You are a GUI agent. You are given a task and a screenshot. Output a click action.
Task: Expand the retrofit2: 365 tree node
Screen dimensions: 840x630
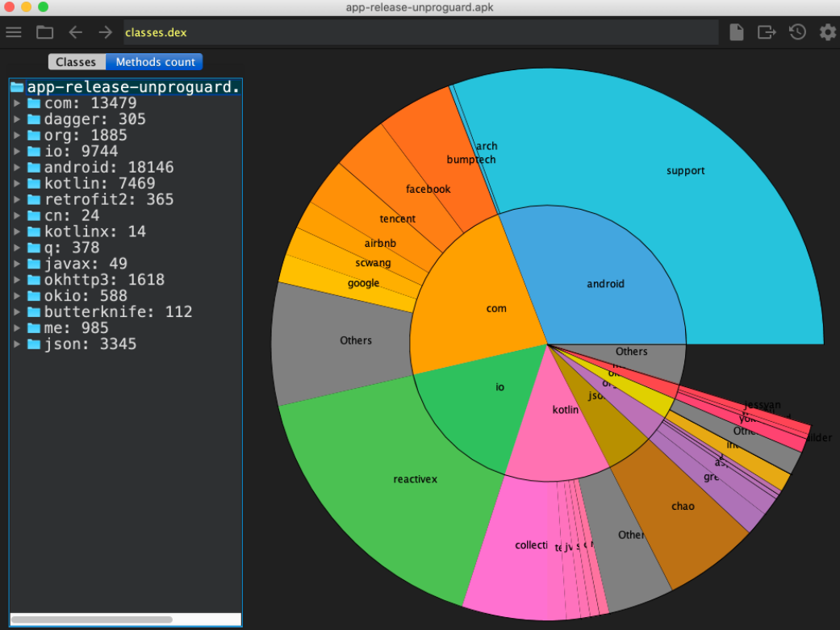(17, 199)
